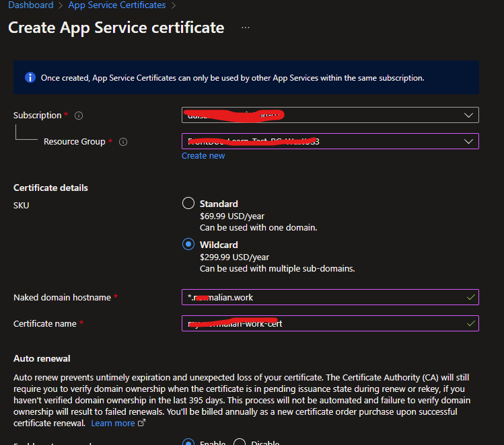Viewport: 504px width, 445px height.
Task: Click the blue info icon in banner
Action: click(x=30, y=77)
